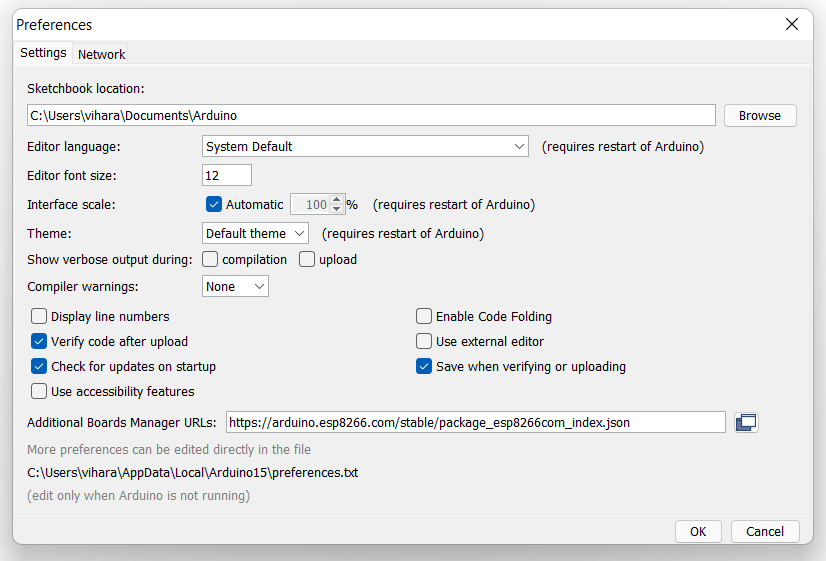Confirm preferences with the OK button
This screenshot has width=826, height=561.
tap(698, 531)
